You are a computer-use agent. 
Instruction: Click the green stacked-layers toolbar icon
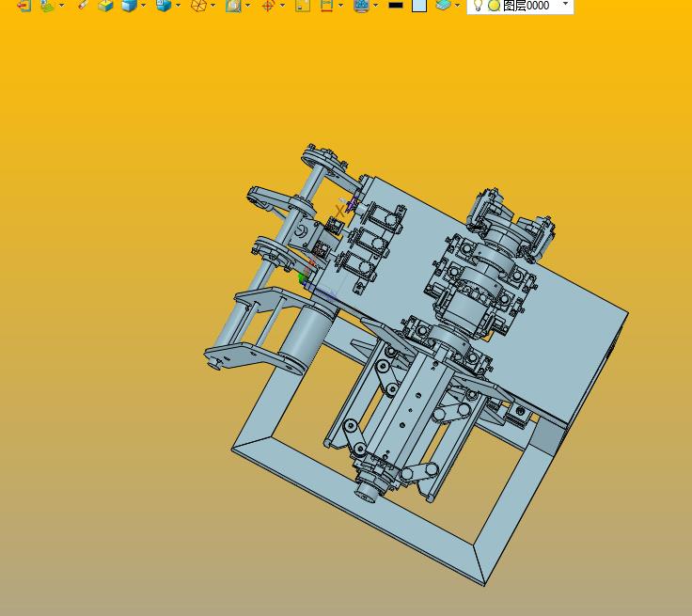(47, 6)
